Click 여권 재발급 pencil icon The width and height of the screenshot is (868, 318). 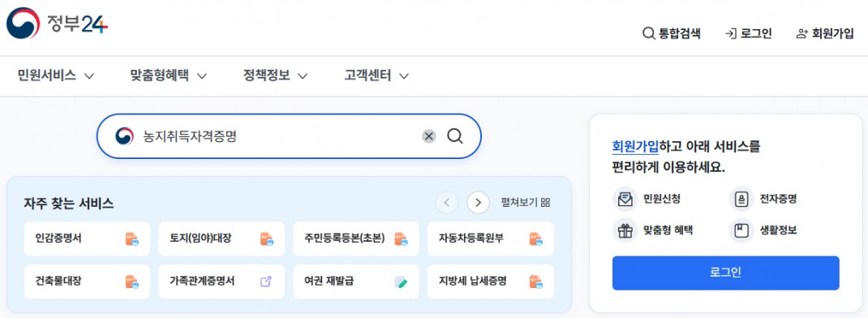click(x=401, y=282)
